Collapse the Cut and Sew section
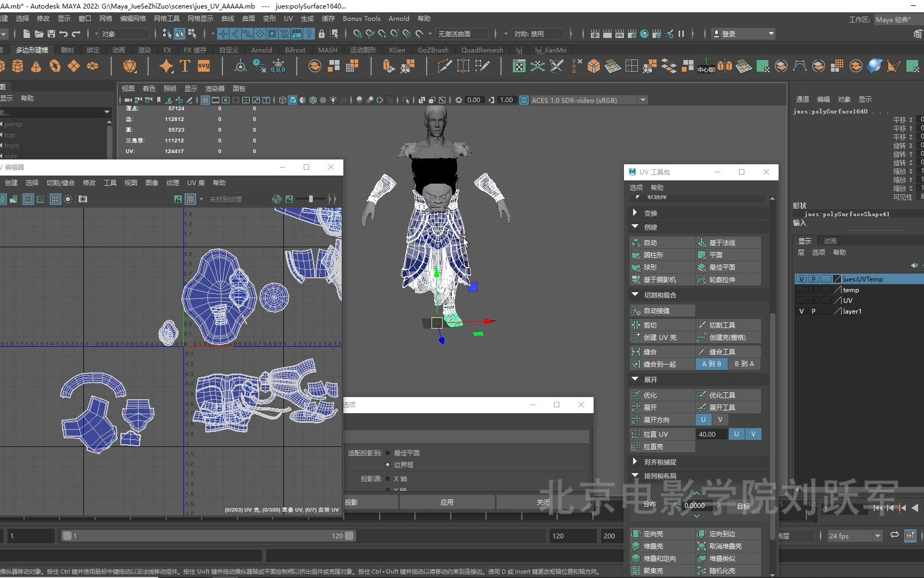 pos(635,295)
